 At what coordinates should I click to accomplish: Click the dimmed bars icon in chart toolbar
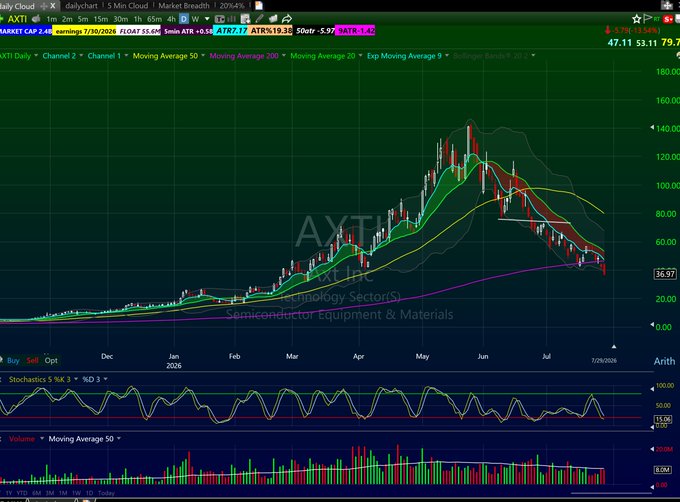tap(232, 19)
